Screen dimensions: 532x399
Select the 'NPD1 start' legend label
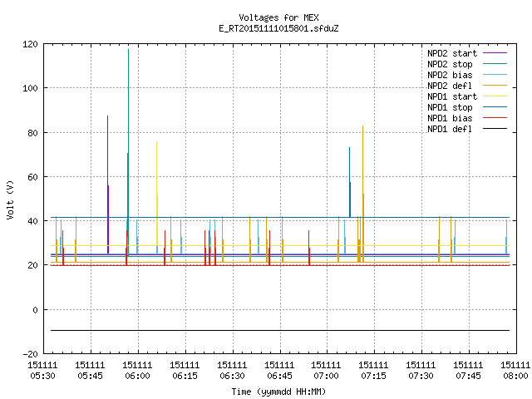452,96
